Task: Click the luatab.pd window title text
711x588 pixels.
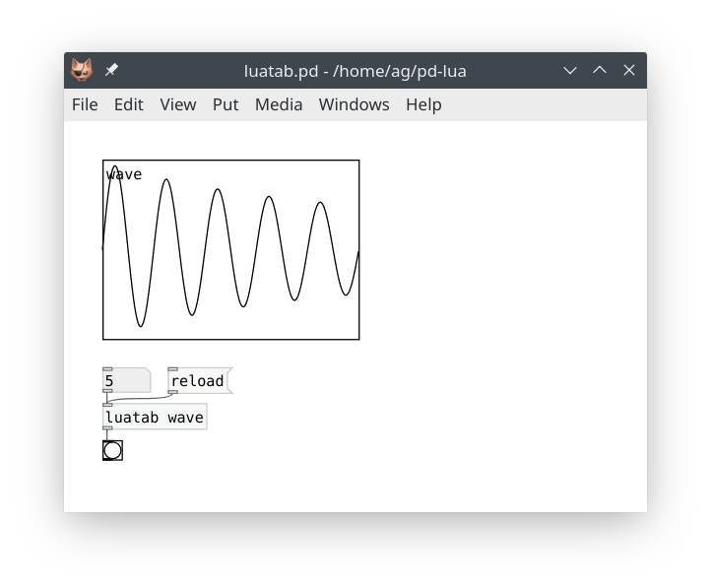Action: [x=355, y=70]
